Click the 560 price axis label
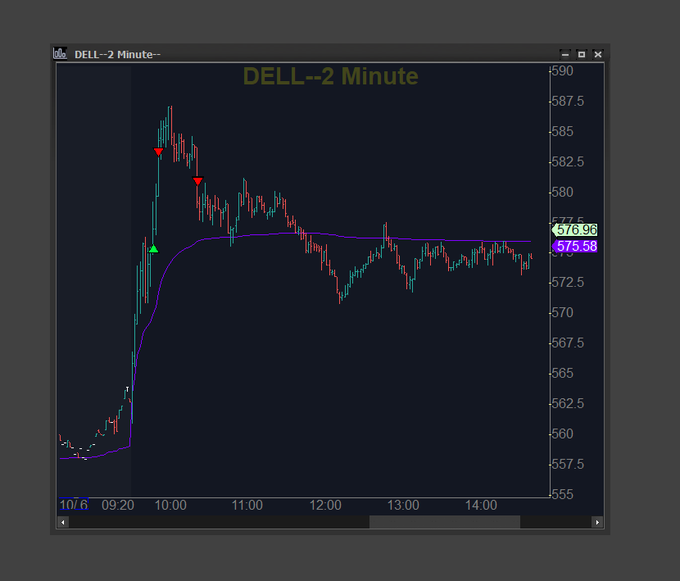The image size is (680, 581). [562, 434]
